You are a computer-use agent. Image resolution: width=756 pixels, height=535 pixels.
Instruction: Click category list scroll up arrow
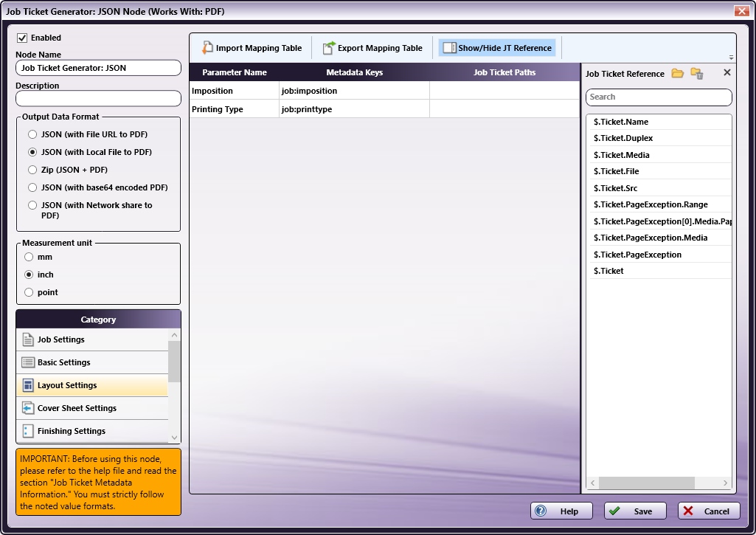click(175, 335)
